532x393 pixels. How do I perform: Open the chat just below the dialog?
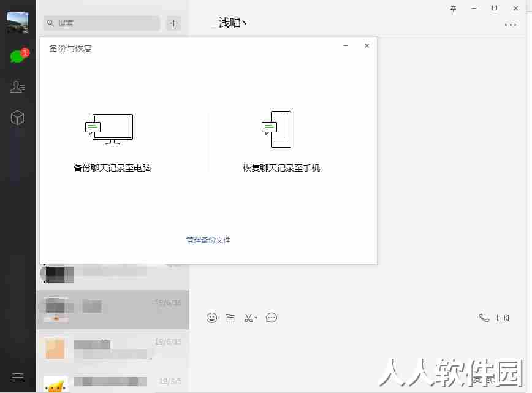pos(113,277)
